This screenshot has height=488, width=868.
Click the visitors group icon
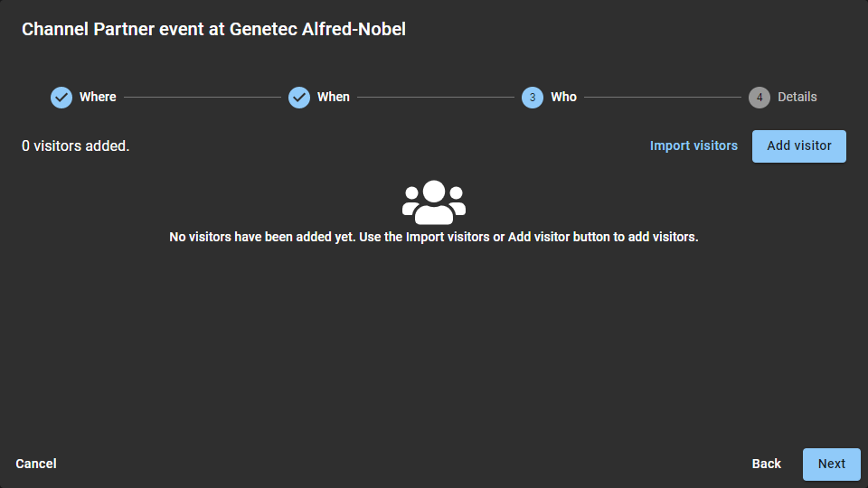click(434, 202)
